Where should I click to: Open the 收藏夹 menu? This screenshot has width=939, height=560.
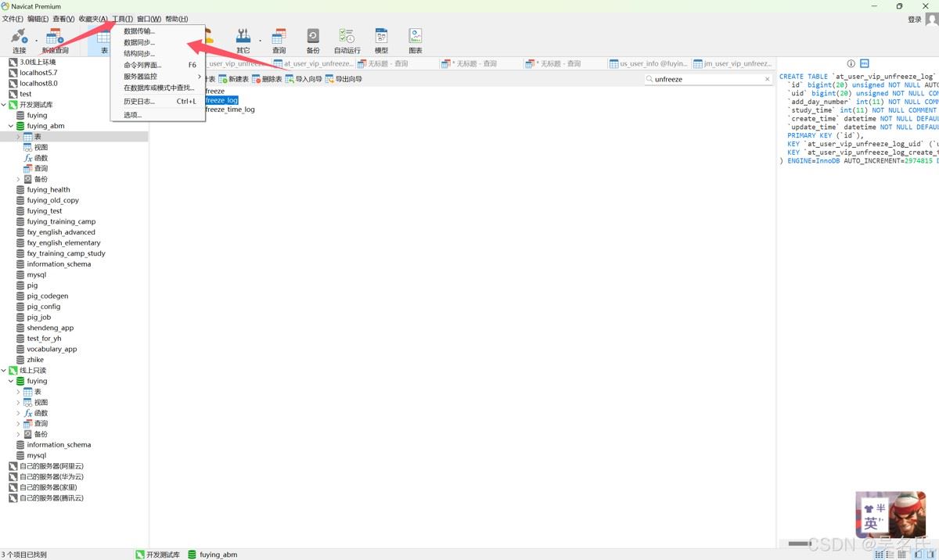pyautogui.click(x=93, y=19)
